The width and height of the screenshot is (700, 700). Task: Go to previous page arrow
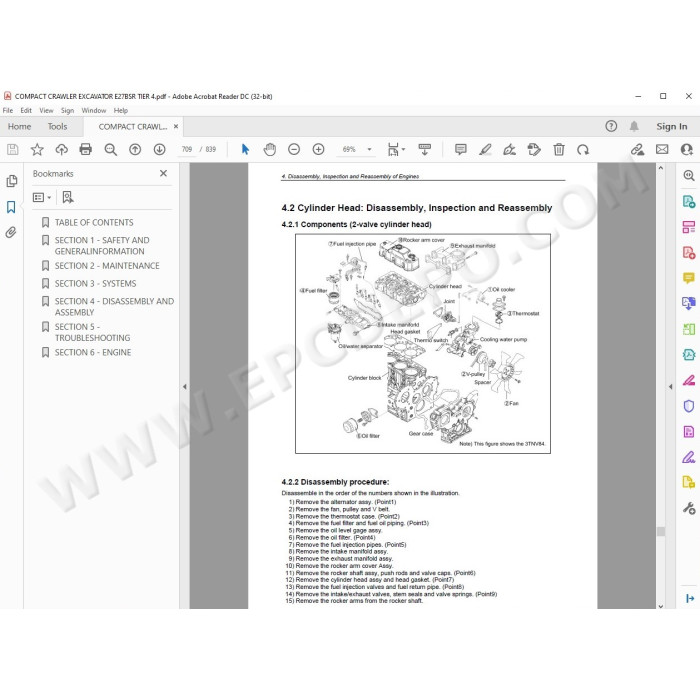click(x=135, y=150)
